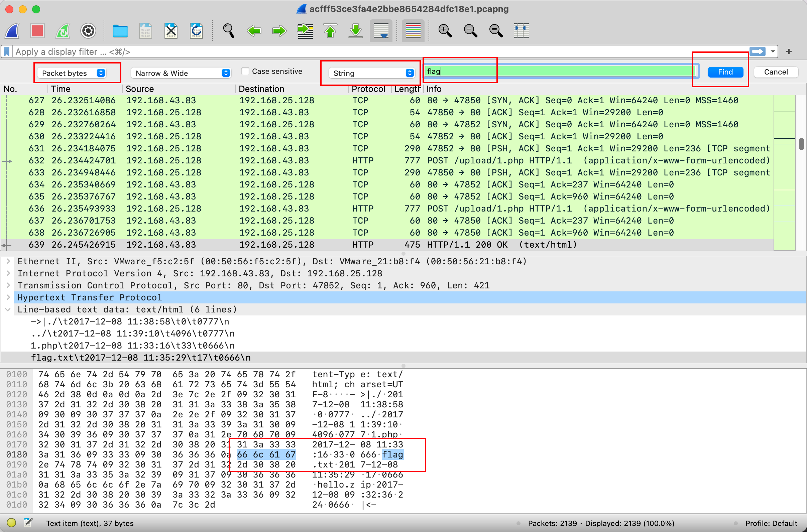
Task: Click the Find button
Action: tap(725, 72)
